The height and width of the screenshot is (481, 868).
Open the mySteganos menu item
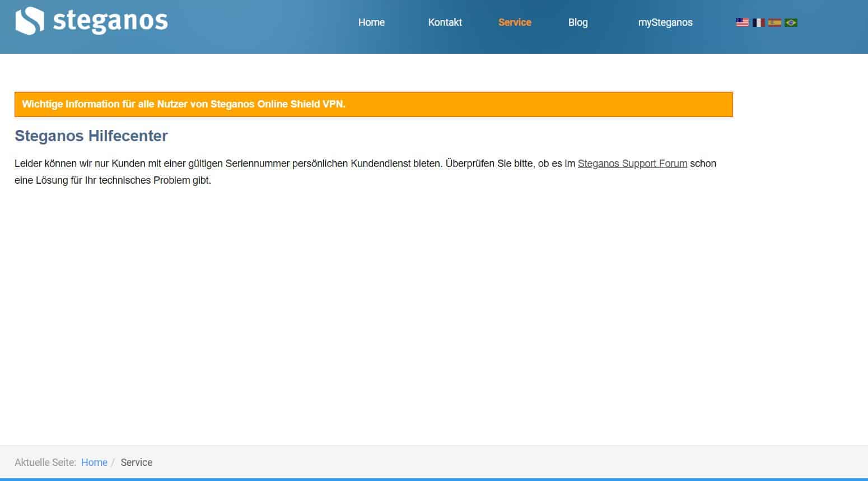pos(665,22)
